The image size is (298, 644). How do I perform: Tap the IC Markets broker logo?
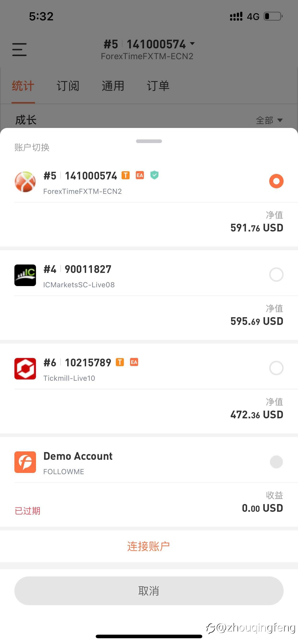(x=25, y=275)
